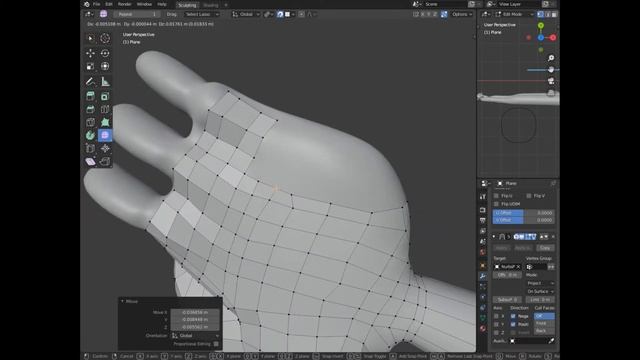Screen dimensions: 640x360
Task: Select the Transform tool in toolbar
Action: click(x=105, y=66)
